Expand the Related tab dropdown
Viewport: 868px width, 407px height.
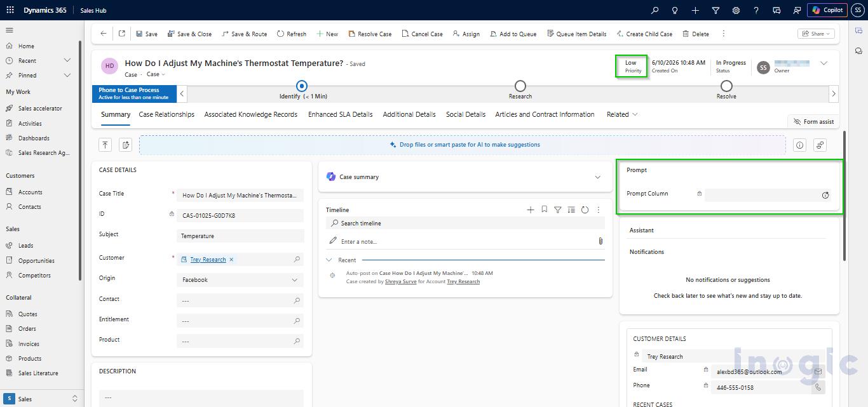click(622, 114)
